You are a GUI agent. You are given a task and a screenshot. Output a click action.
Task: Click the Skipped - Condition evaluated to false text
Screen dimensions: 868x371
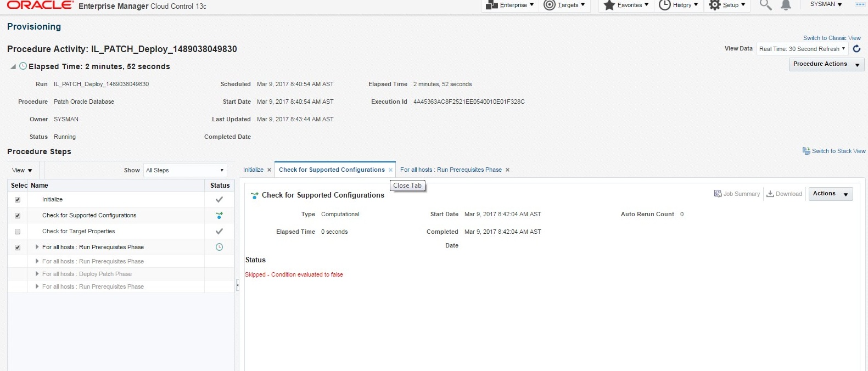[294, 274]
